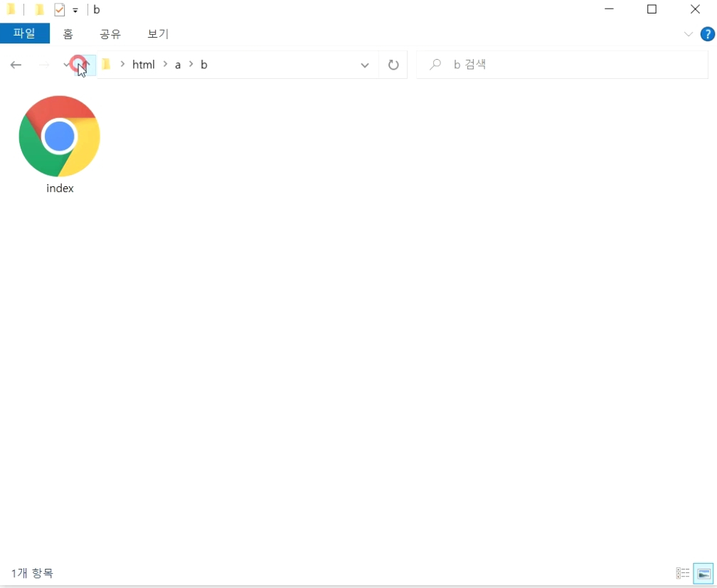Go back to previous folder
Viewport: 717px width, 588px height.
tap(16, 65)
